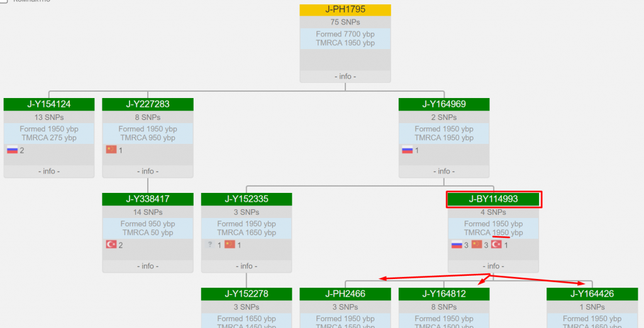Open the highlighted J-BY114993 subclade
Screen dimensions: 644x328
[x=493, y=199]
